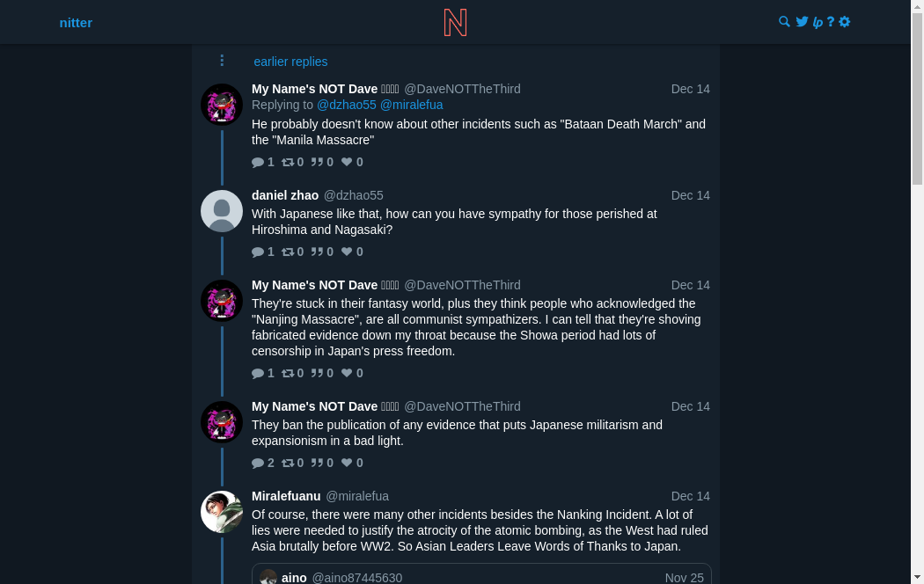Open the preferences gear icon
The width and height of the screenshot is (924, 584).
coord(845,22)
